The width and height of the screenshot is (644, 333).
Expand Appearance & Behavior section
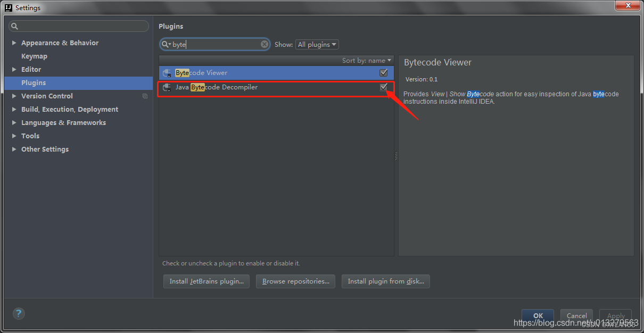[14, 43]
